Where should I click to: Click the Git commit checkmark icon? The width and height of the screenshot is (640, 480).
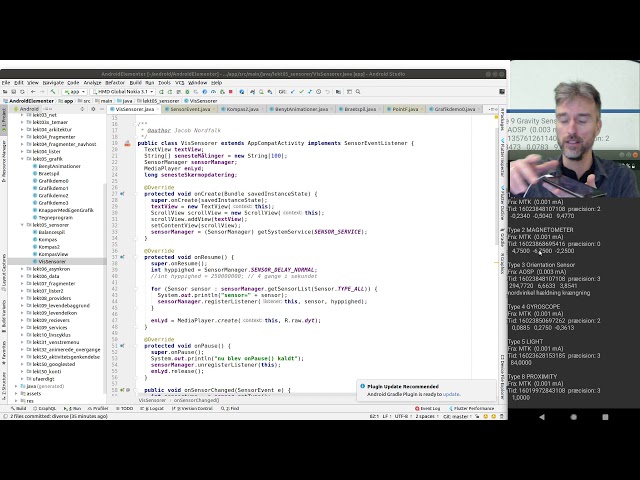(301, 92)
